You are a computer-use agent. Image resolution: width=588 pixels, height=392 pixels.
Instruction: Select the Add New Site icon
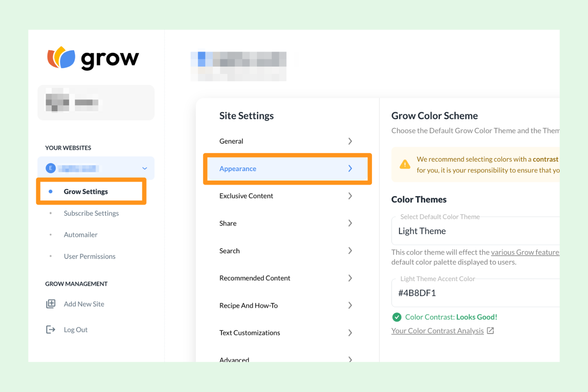click(x=51, y=303)
